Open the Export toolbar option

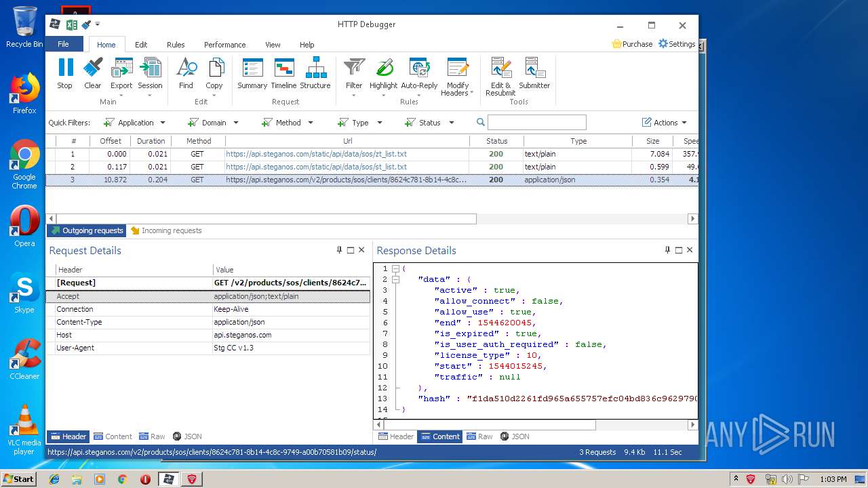tap(121, 77)
